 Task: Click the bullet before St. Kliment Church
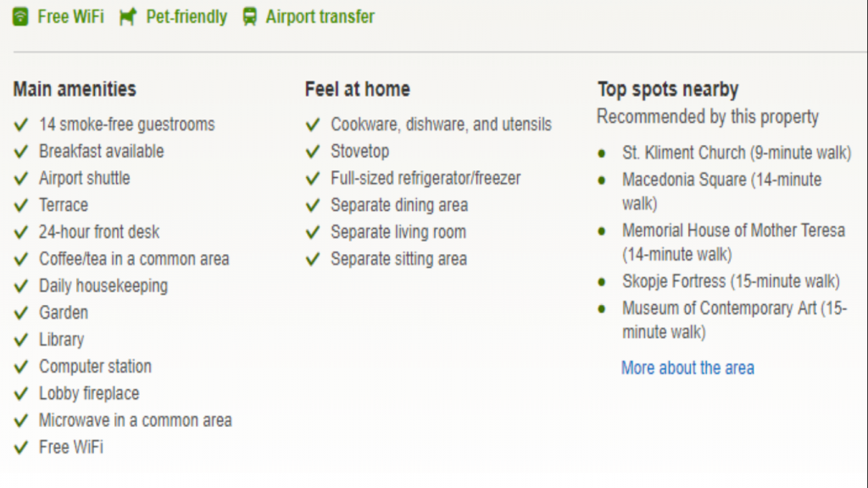[x=602, y=153]
